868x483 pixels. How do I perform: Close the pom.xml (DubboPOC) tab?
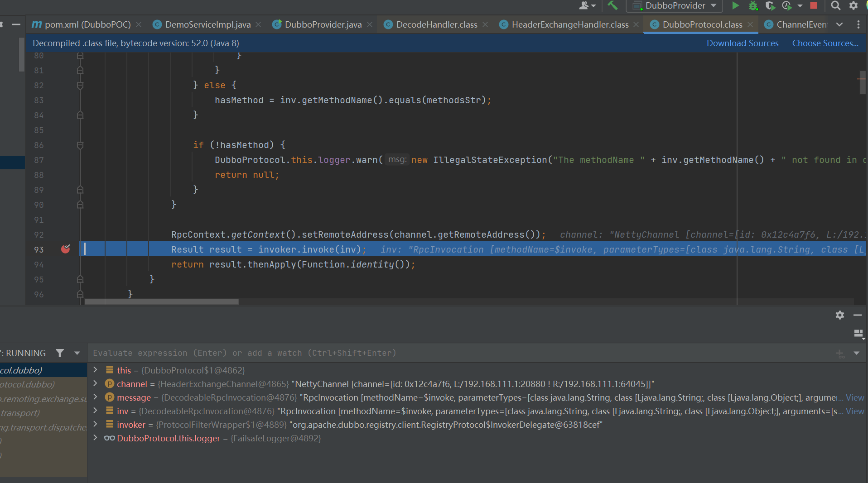[139, 24]
